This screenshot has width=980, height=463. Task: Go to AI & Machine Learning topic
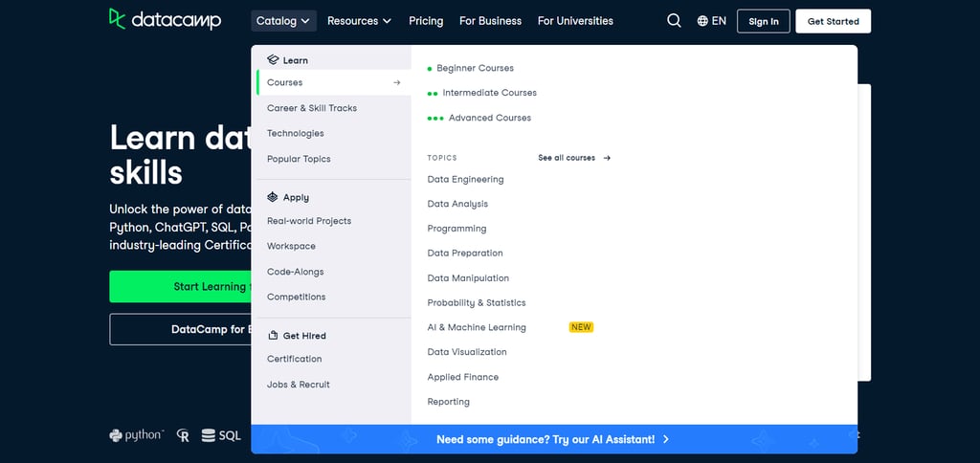477,327
